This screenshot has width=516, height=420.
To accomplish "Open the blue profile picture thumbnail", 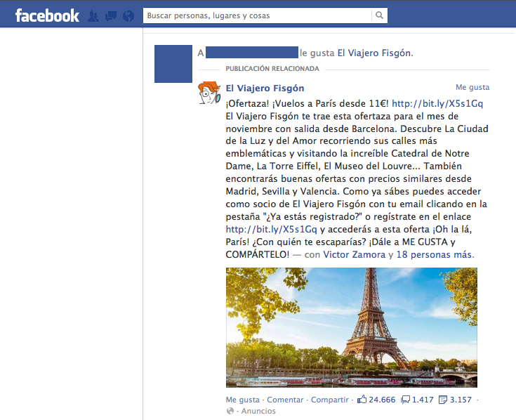I will click(173, 64).
